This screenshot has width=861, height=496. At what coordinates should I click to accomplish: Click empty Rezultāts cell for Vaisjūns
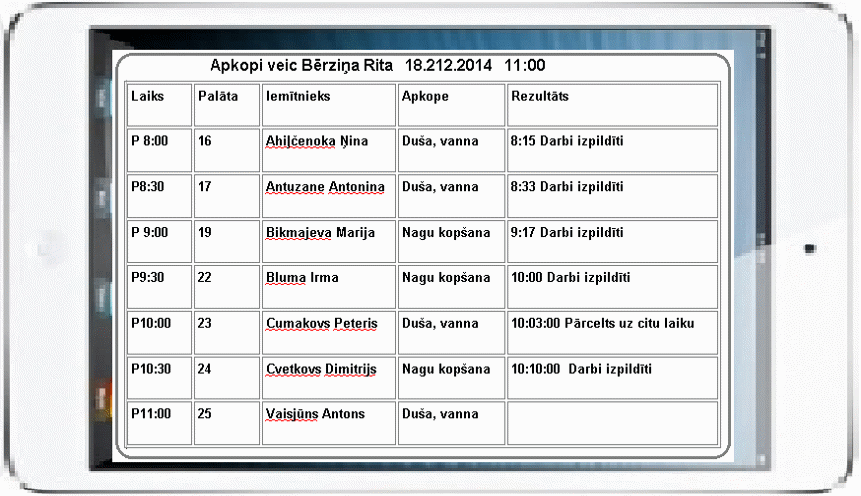click(612, 423)
